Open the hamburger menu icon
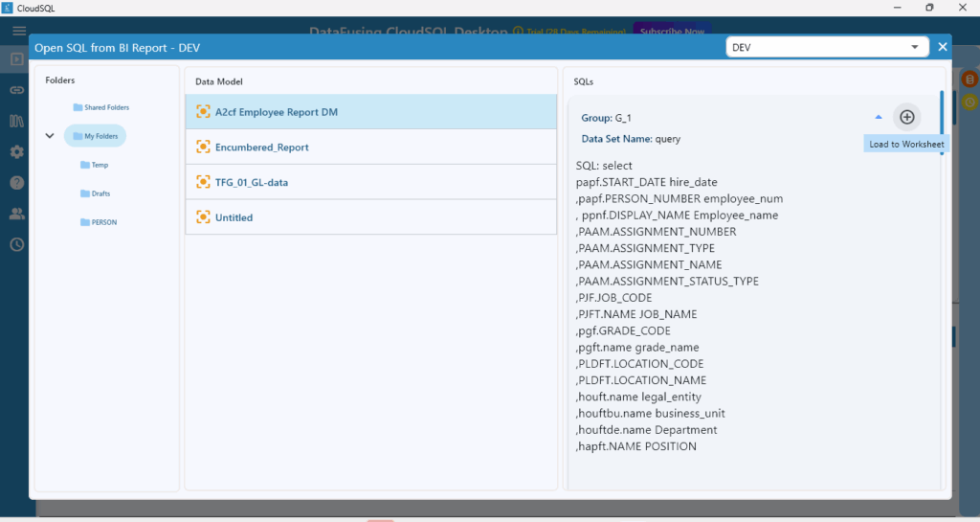Screen dimensions: 980x522 [x=19, y=31]
